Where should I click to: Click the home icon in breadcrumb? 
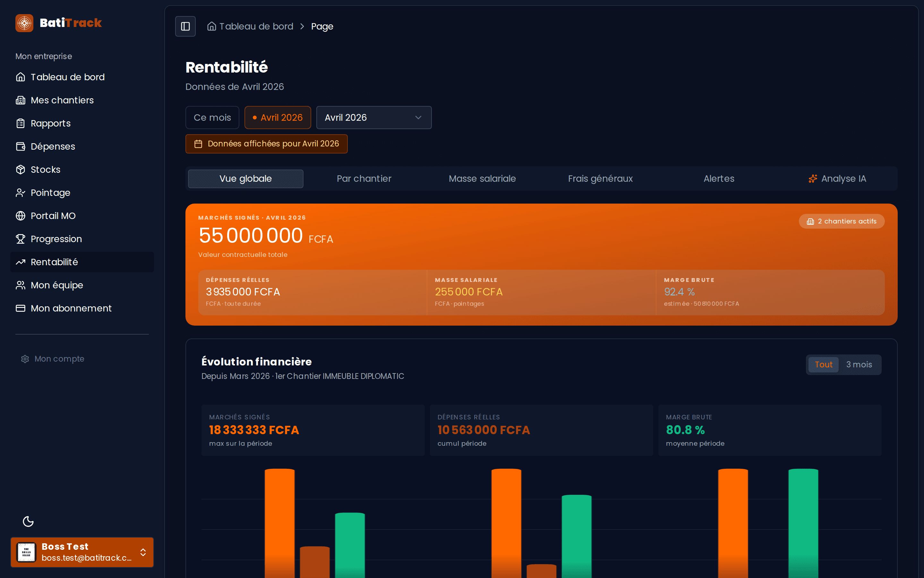[211, 26]
